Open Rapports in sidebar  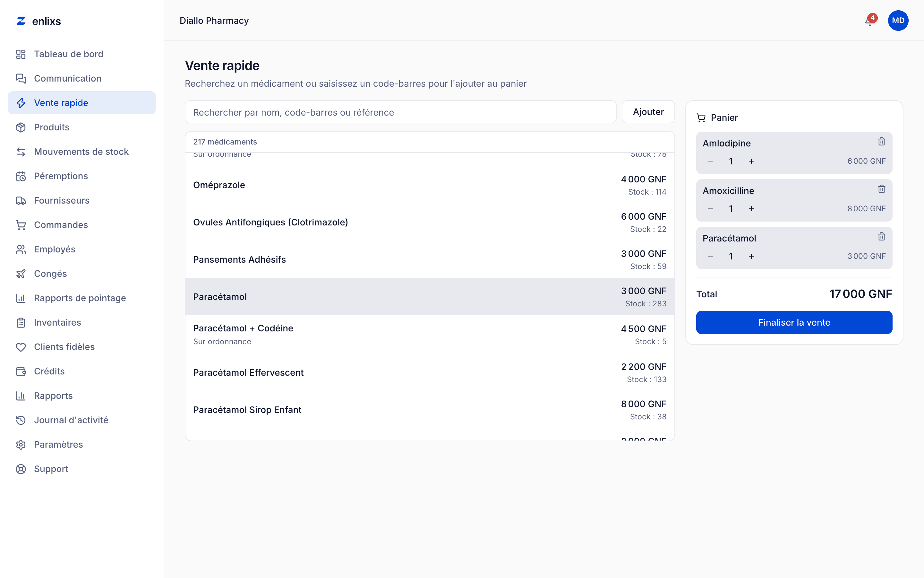click(x=82, y=396)
